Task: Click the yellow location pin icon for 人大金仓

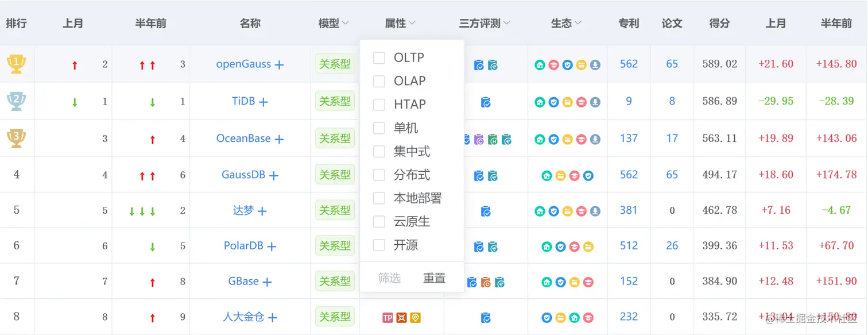Action: [x=416, y=317]
